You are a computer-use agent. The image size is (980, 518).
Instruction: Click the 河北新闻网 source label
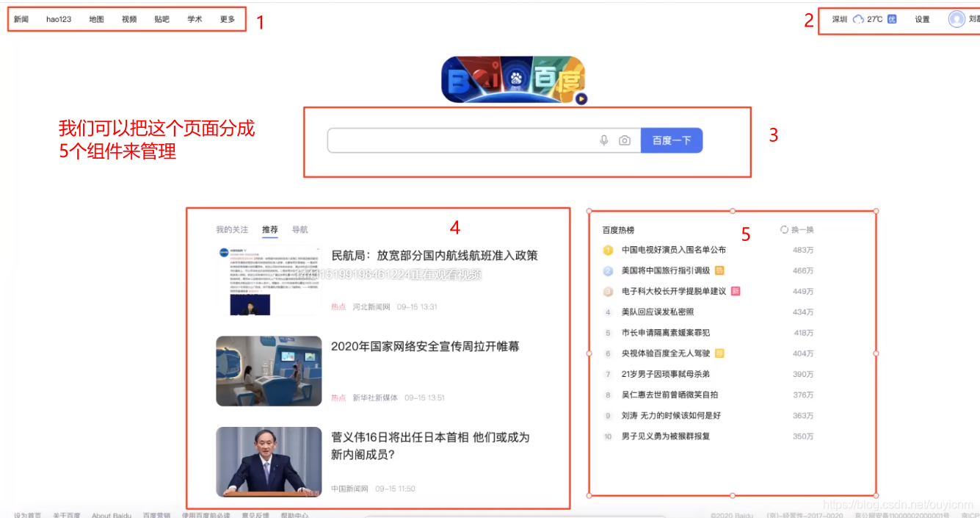(371, 306)
